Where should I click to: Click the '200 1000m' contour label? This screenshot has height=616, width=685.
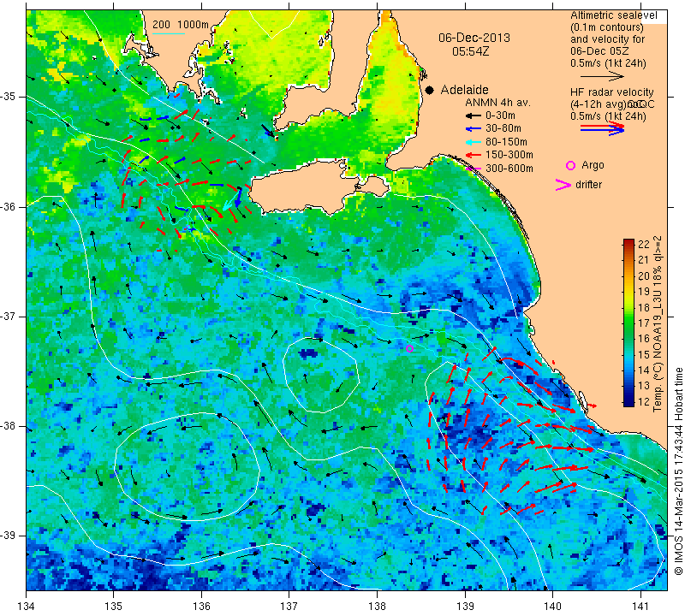[x=181, y=25]
